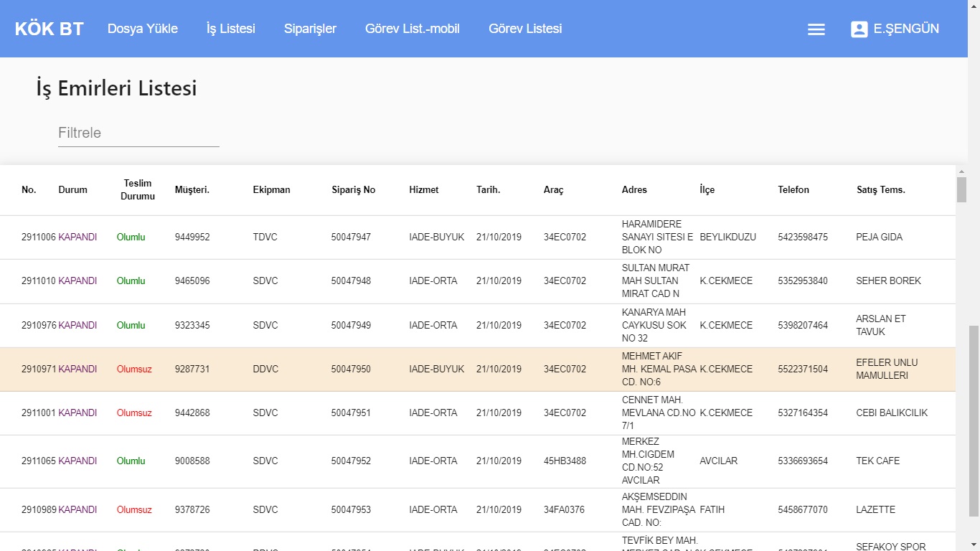Select order number 2911006
The height and width of the screenshot is (551, 980).
pyautogui.click(x=39, y=237)
